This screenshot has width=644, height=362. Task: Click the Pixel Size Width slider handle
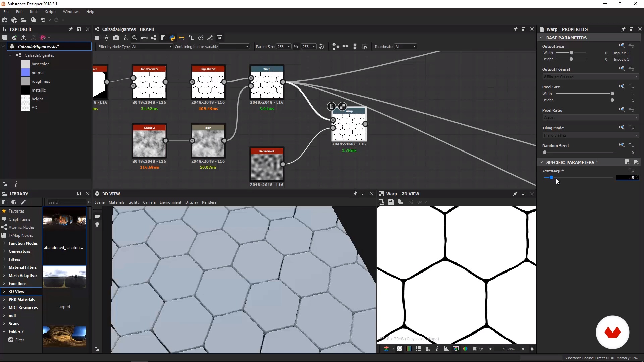point(612,94)
